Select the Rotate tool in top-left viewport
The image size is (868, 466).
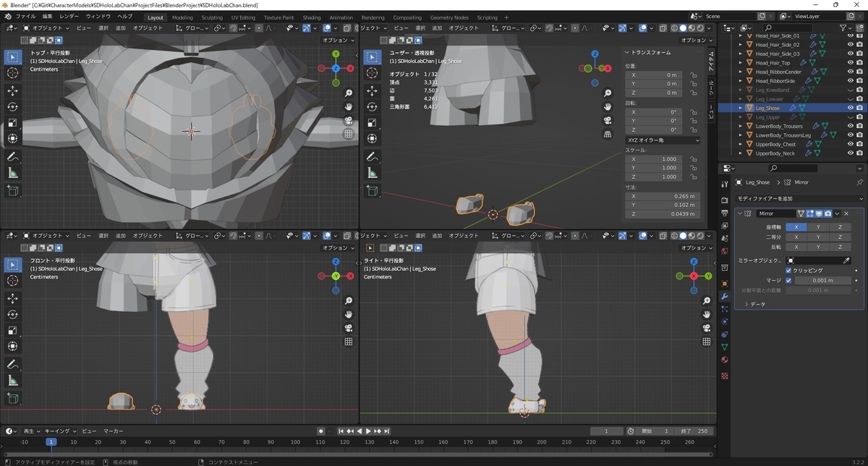click(x=13, y=106)
